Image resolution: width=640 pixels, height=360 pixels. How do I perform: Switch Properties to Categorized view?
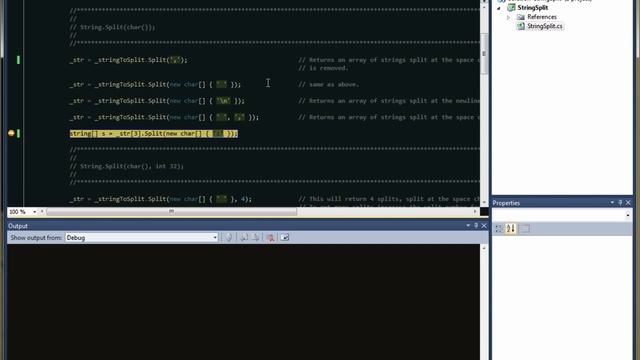(498, 229)
